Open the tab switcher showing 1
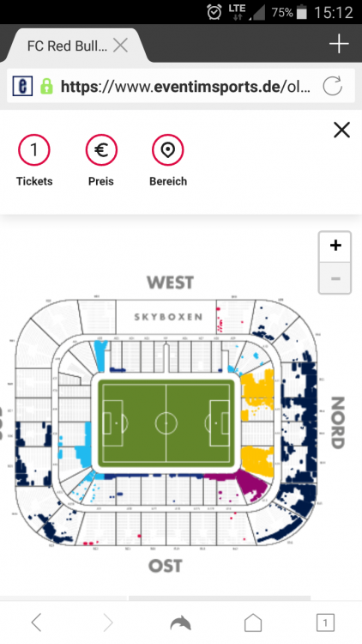 (x=325, y=623)
